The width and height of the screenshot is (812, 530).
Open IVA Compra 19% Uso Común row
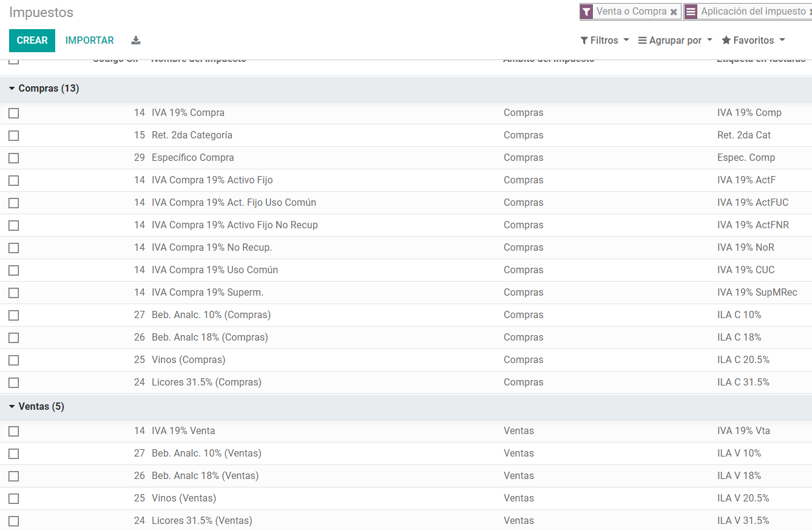[214, 270]
